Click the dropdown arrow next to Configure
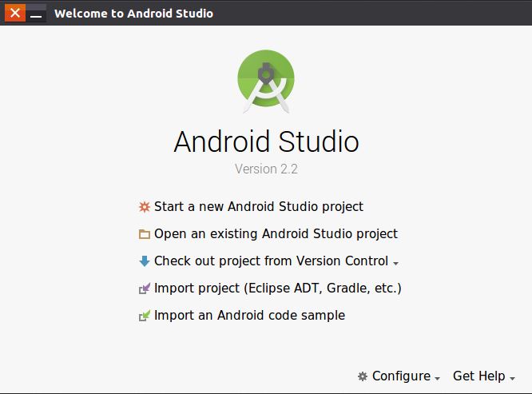 pos(437,378)
